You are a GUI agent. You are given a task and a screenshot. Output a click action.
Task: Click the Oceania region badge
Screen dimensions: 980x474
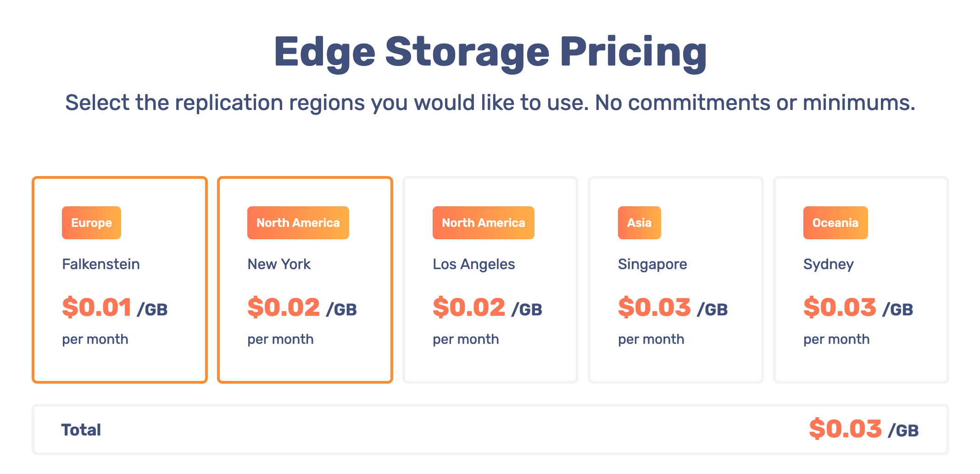[x=835, y=223]
